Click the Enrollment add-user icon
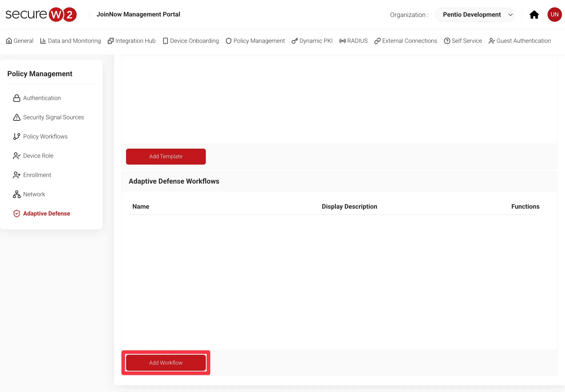The image size is (565, 392). click(17, 175)
